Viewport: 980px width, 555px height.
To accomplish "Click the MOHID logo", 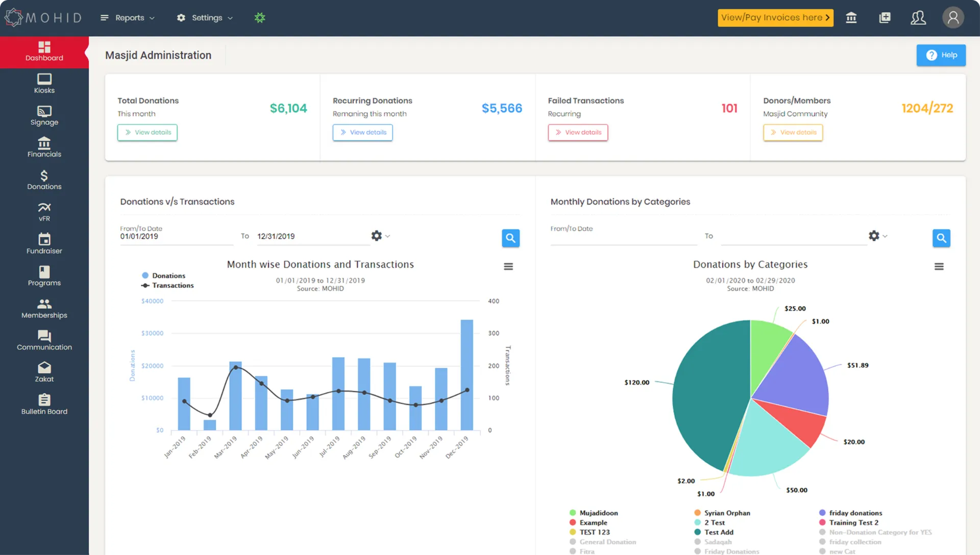I will tap(43, 18).
